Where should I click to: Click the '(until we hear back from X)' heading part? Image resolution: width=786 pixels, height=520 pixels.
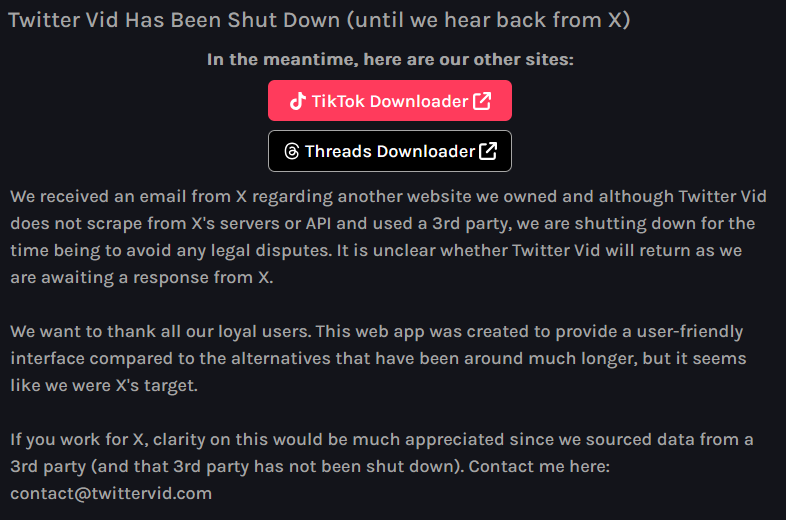[488, 20]
